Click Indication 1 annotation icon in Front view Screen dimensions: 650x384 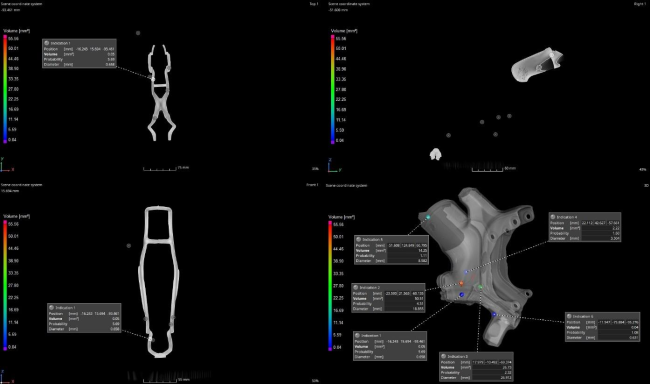pos(51,307)
